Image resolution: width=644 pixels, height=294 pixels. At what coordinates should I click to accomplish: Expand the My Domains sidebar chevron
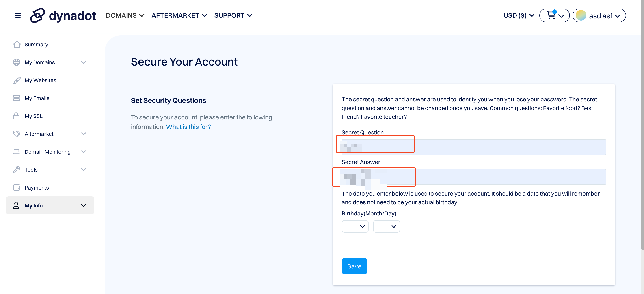click(x=84, y=62)
